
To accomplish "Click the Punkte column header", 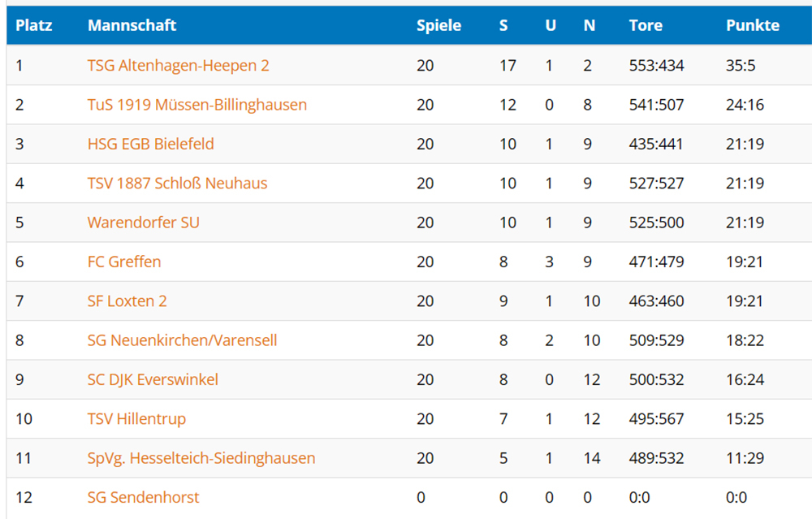I will click(x=753, y=25).
